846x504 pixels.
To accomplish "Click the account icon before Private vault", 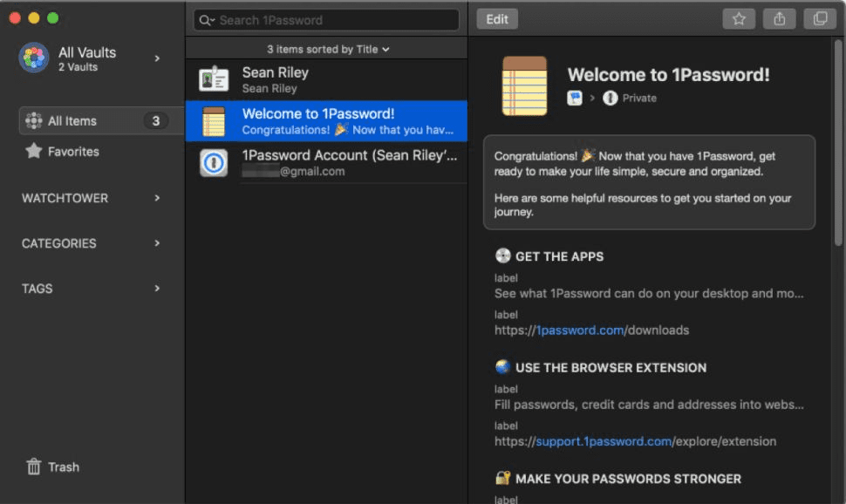I will [x=575, y=99].
